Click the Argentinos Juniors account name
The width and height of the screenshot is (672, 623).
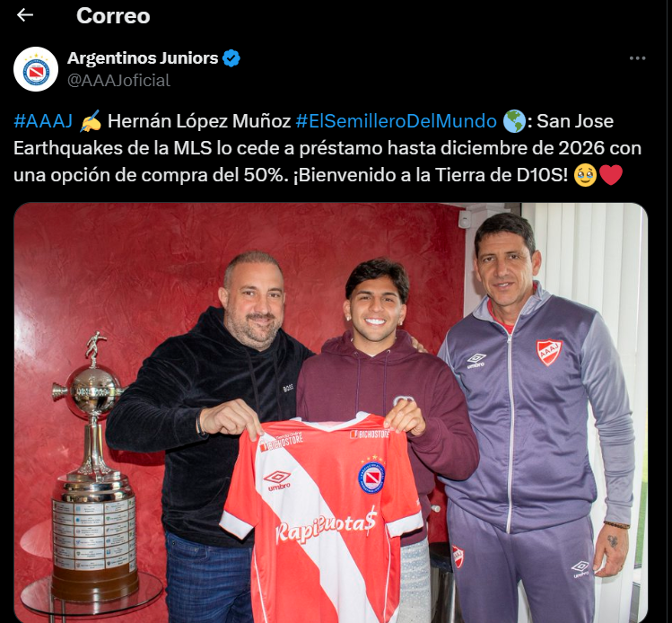click(143, 57)
